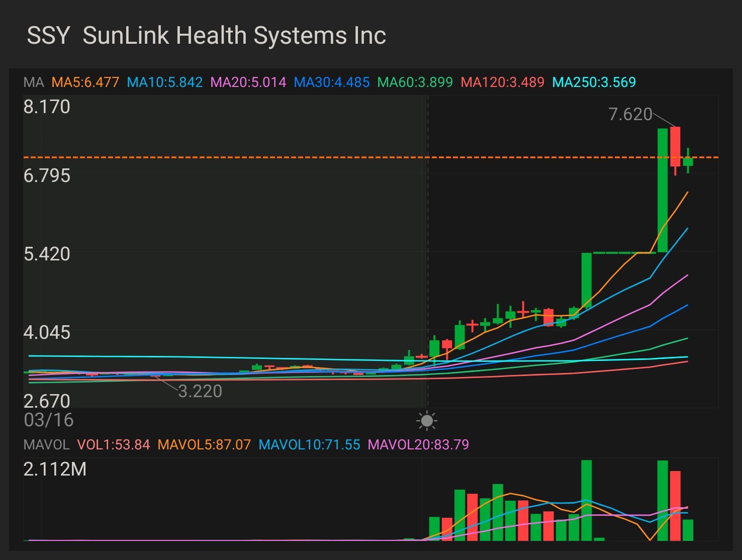Click the MAVOL20:83.79 value
Screen dimensions: 742x560
tap(418, 444)
